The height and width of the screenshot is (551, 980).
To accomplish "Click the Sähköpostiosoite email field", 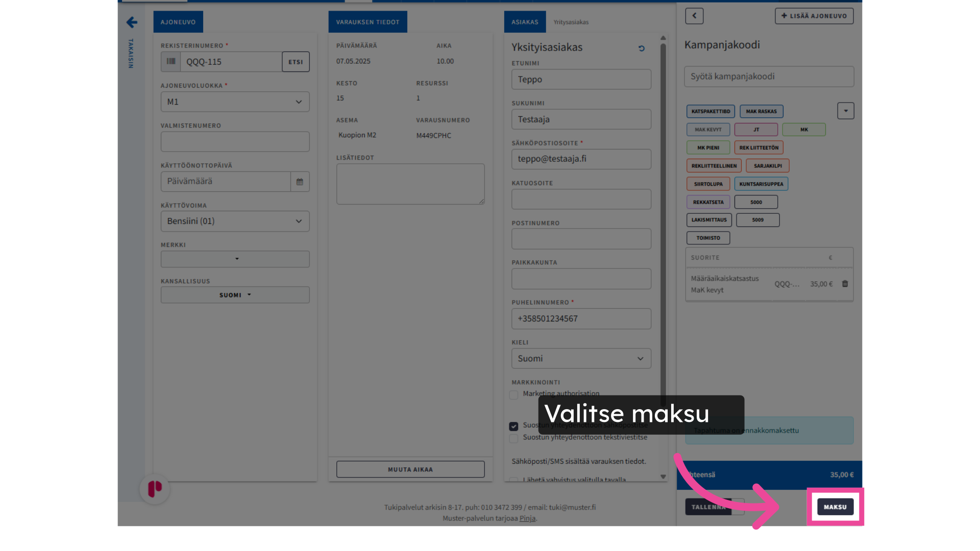I will tap(581, 159).
